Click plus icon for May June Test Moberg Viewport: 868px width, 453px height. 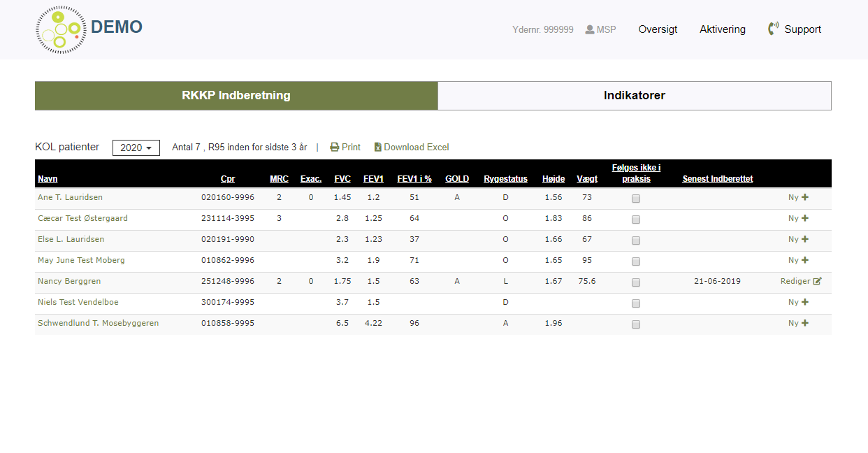pos(805,260)
